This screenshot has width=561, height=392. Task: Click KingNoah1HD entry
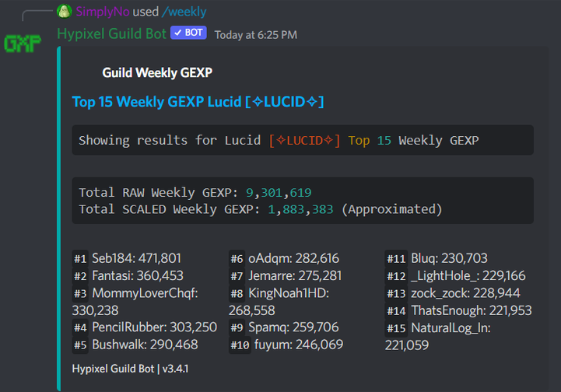tap(279, 302)
